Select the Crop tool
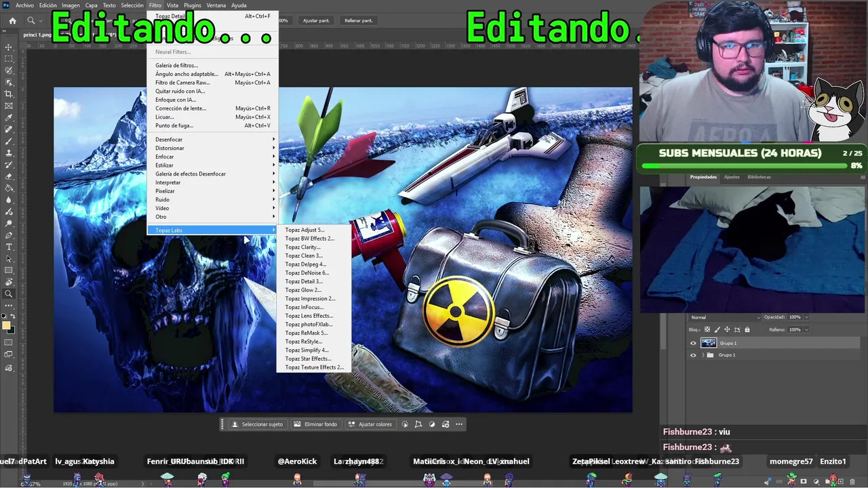The height and width of the screenshot is (488, 868). 9,94
